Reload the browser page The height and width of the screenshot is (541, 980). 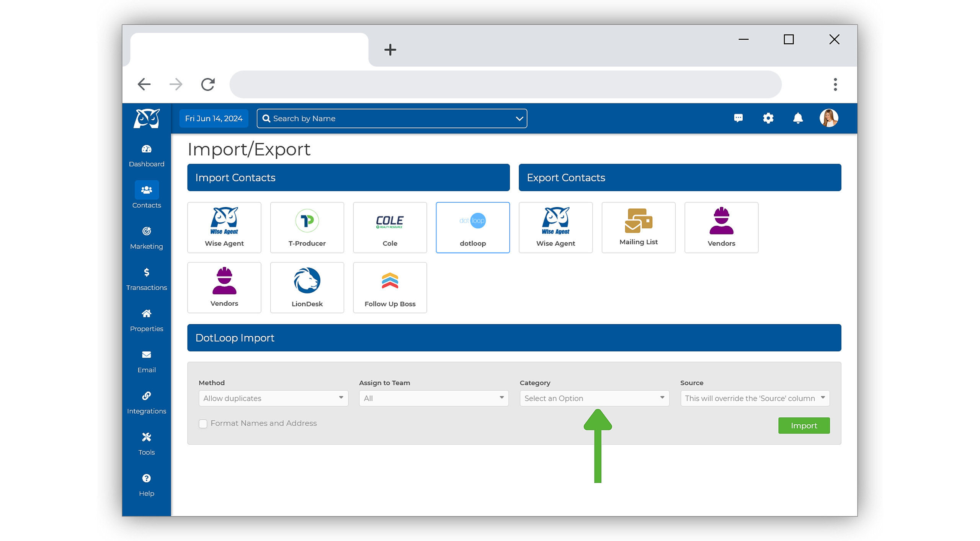208,84
